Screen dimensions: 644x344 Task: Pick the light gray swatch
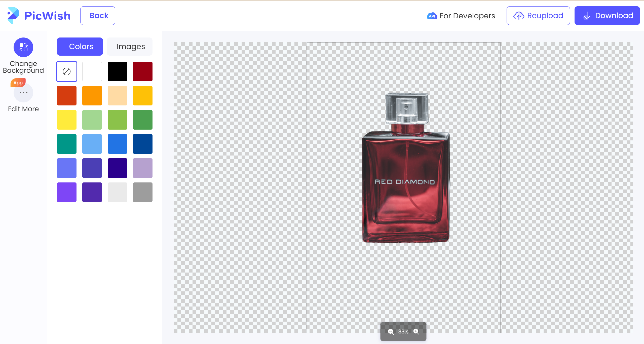coord(118,192)
